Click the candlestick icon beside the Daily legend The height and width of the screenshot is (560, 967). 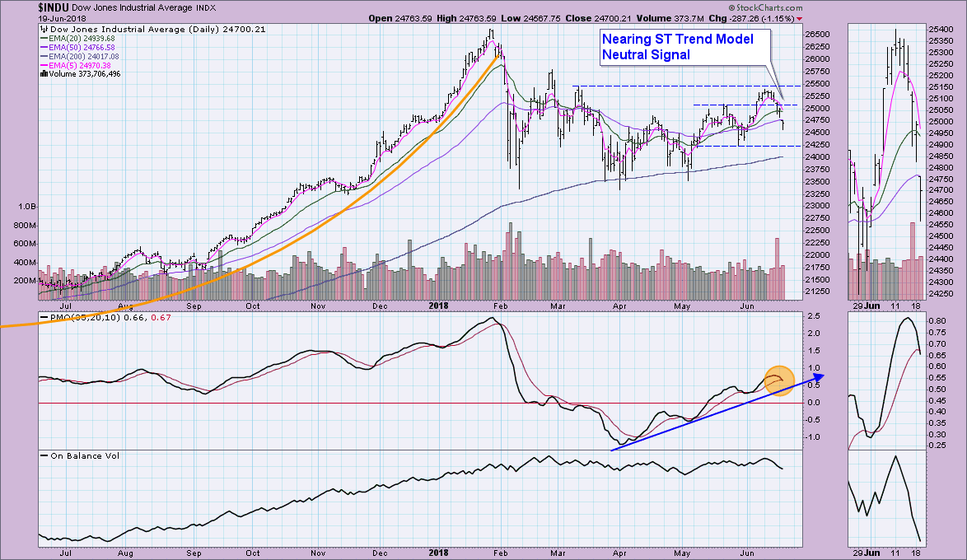(44, 29)
